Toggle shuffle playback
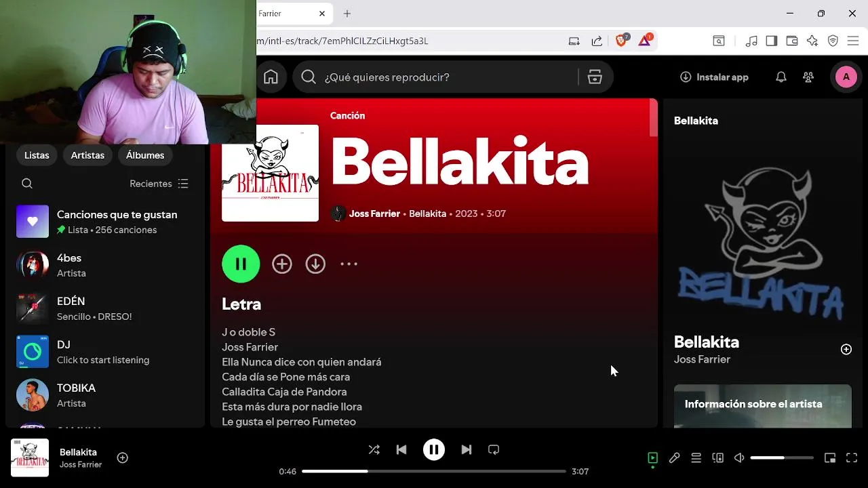 [x=374, y=449]
